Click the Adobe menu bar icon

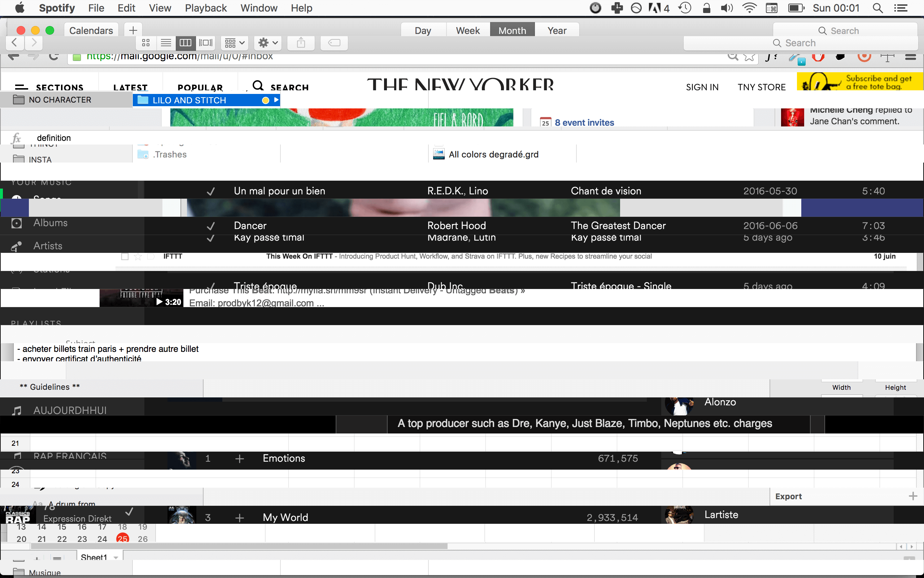point(659,8)
